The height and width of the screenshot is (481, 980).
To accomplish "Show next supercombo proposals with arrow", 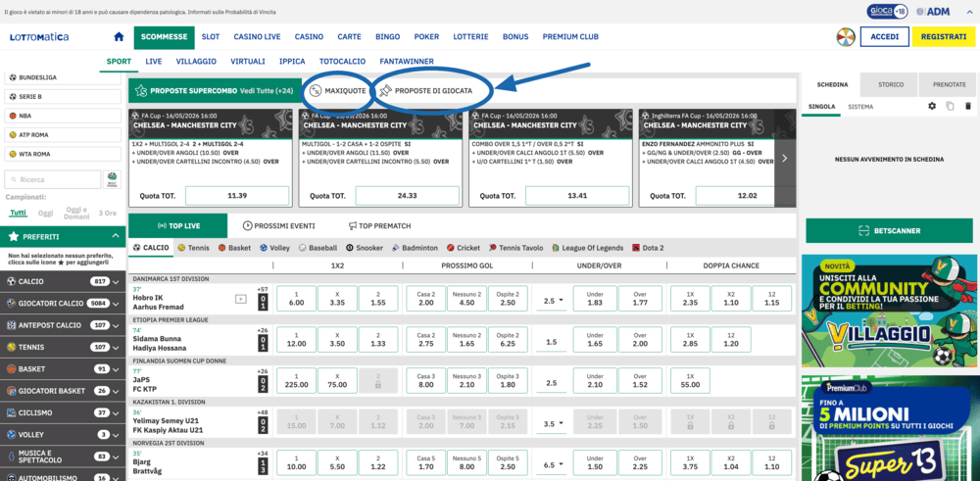I will pos(785,158).
